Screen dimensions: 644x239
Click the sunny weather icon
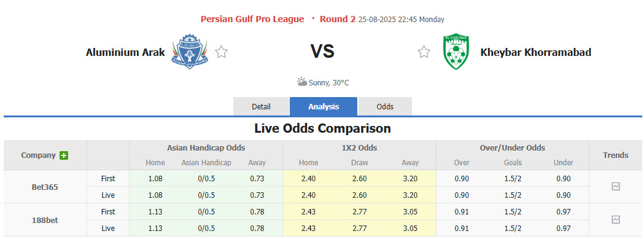click(302, 82)
